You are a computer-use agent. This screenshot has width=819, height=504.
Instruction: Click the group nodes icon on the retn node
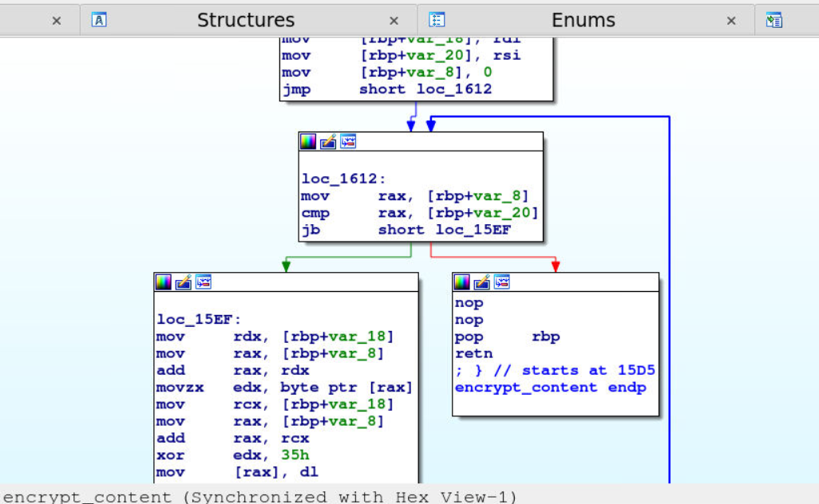[x=502, y=282]
